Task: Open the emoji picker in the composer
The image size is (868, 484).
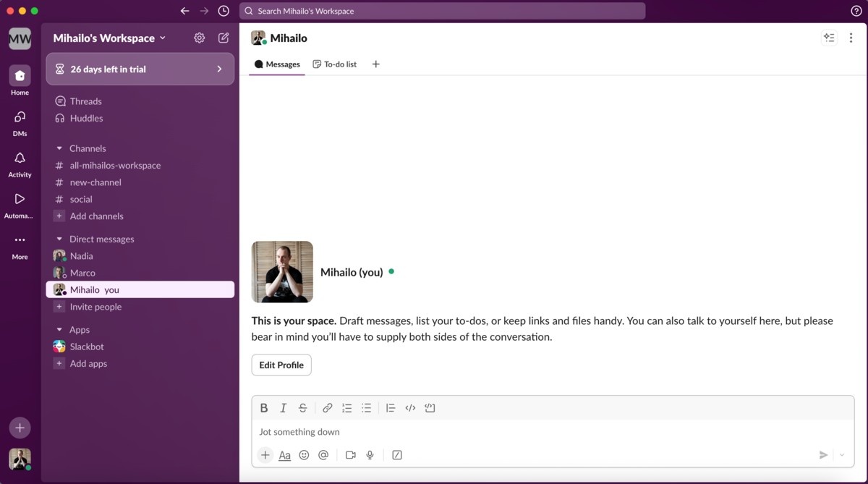Action: [x=304, y=454]
